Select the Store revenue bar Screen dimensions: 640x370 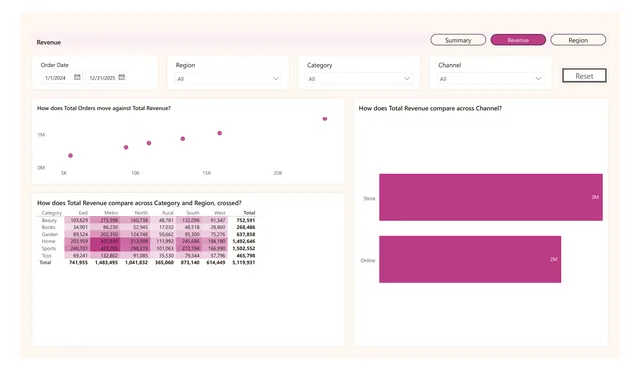(491, 197)
